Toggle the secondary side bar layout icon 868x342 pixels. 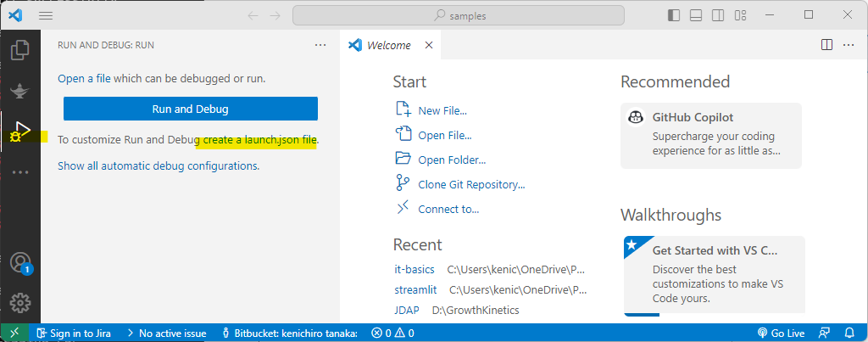(718, 15)
